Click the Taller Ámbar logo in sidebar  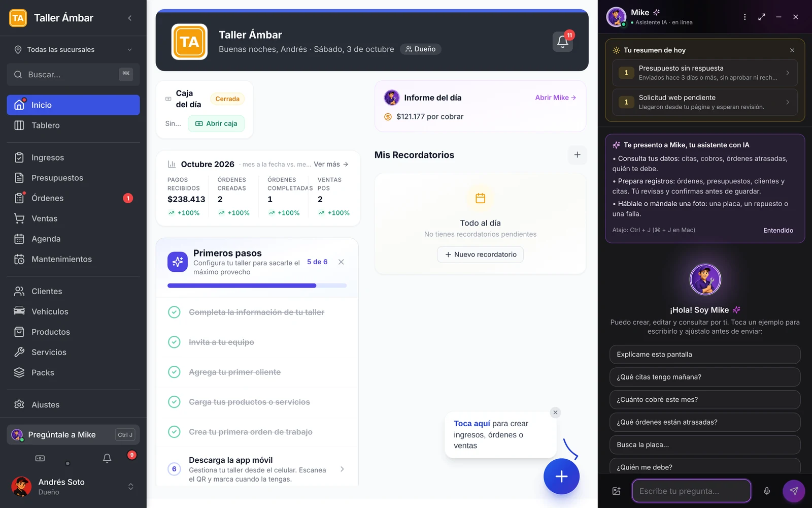18,18
